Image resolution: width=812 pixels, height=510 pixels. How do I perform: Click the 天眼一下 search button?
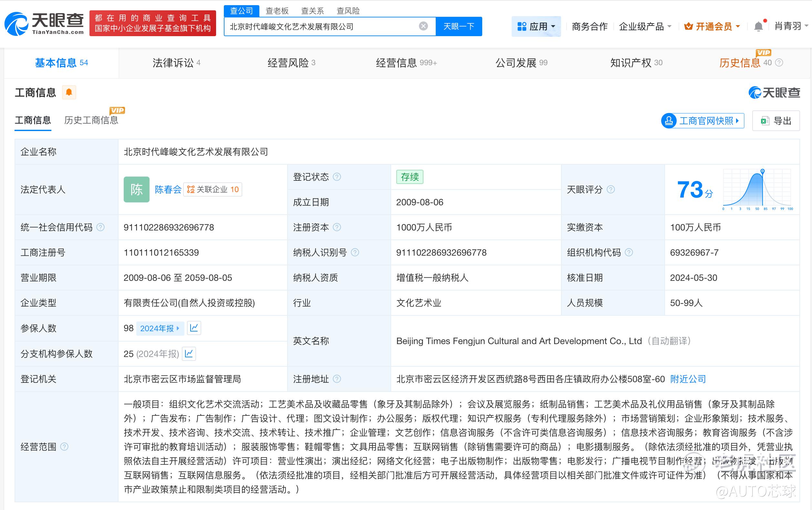pos(459,26)
